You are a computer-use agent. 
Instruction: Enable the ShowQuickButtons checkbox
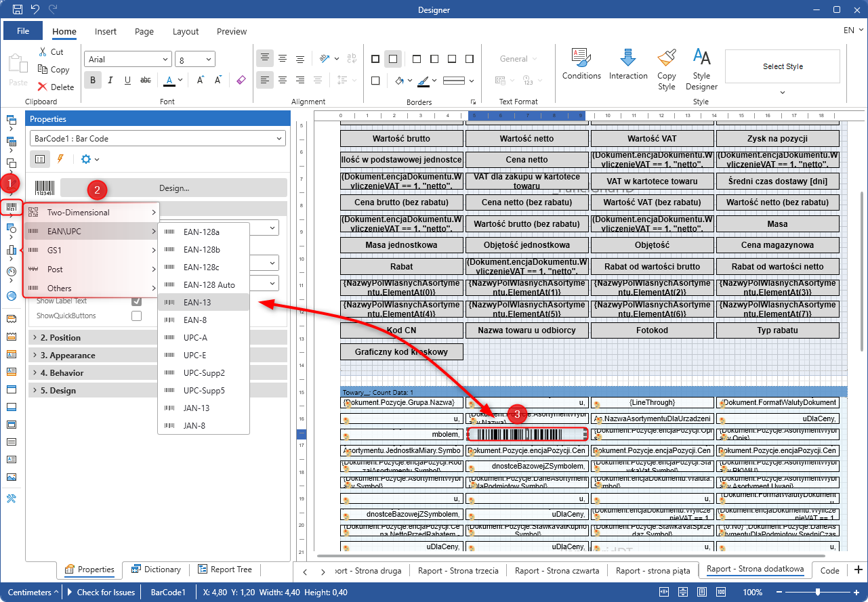coord(136,316)
